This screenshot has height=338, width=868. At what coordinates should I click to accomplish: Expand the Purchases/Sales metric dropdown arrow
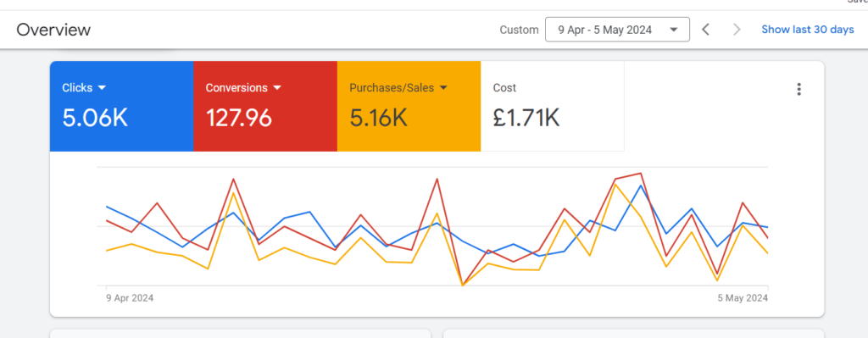click(442, 87)
